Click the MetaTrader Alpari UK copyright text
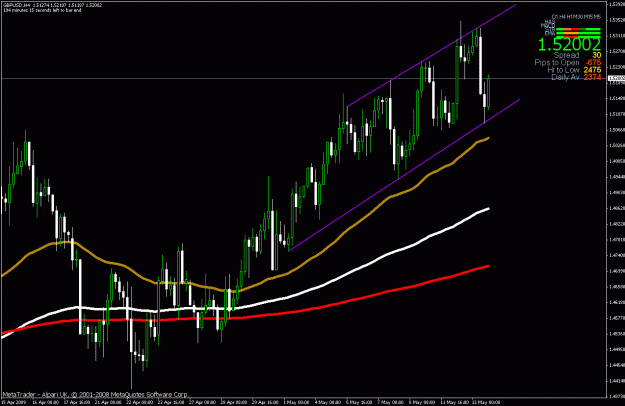This screenshot has width=625, height=406. [x=95, y=394]
